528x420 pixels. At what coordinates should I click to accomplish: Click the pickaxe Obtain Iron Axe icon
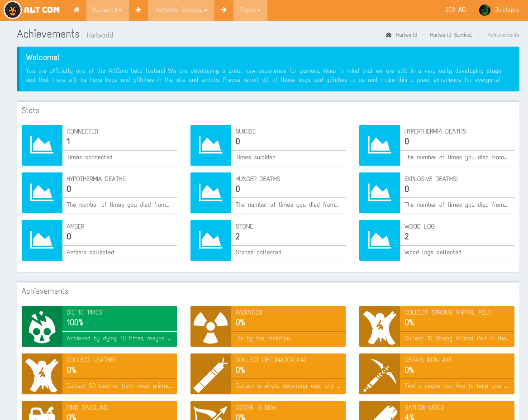point(379,374)
